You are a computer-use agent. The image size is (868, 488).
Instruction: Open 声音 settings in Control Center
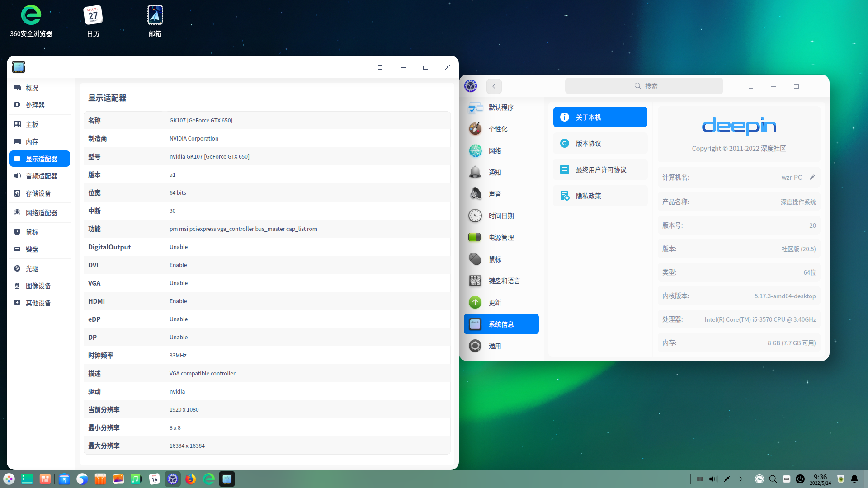pos(495,194)
